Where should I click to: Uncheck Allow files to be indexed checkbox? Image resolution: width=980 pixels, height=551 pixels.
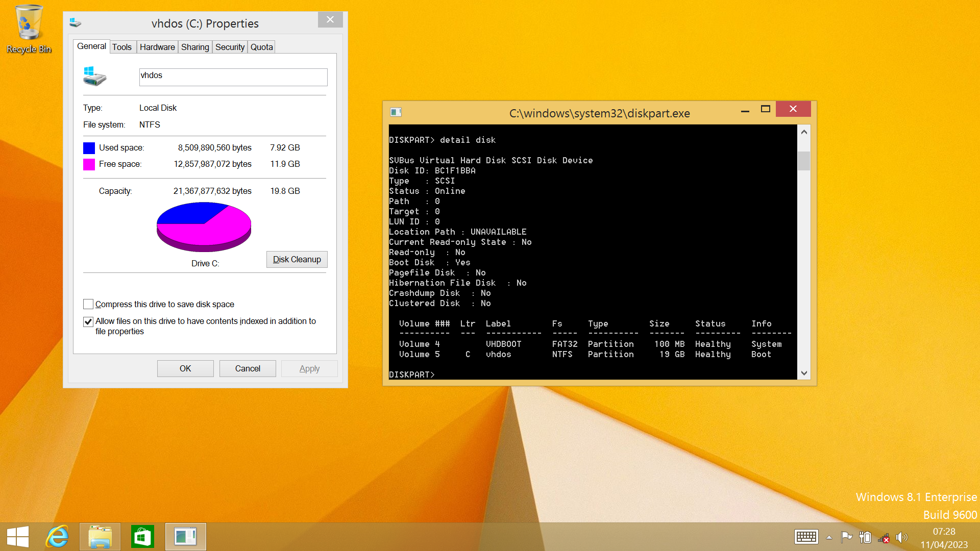(x=88, y=321)
